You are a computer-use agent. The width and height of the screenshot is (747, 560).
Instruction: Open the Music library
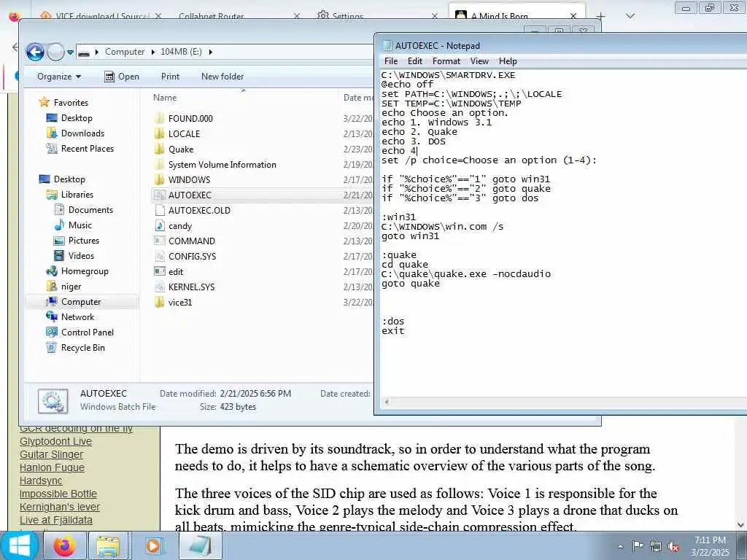pyautogui.click(x=80, y=225)
